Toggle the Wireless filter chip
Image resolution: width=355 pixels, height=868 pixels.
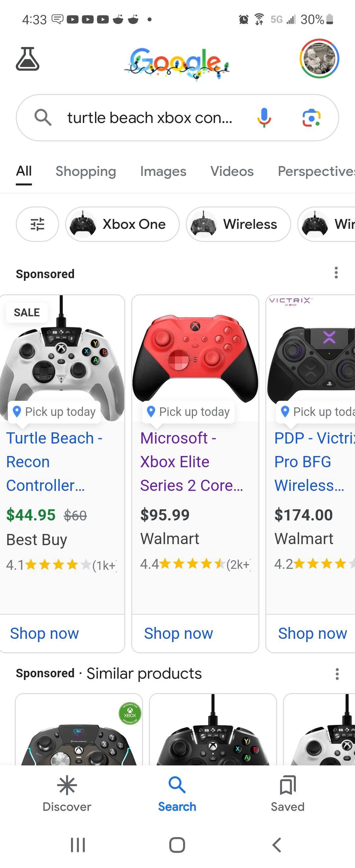tap(238, 224)
